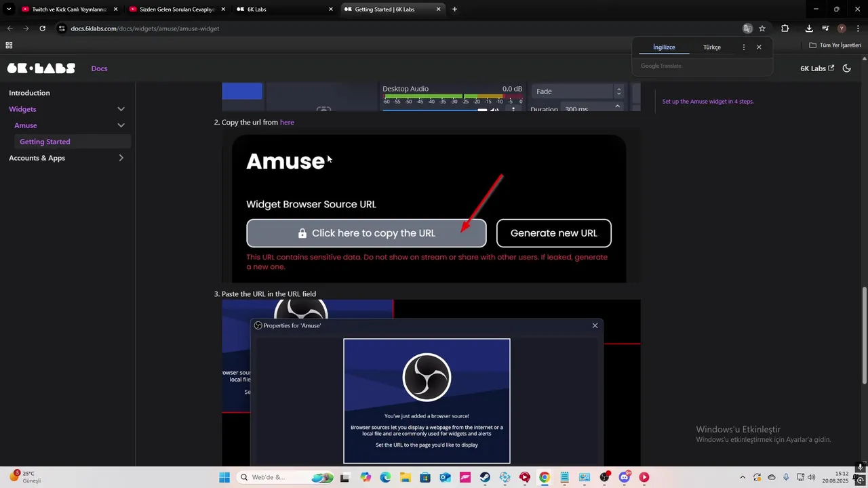868x488 pixels.
Task: Select the Türkçe translate tab
Action: 712,47
